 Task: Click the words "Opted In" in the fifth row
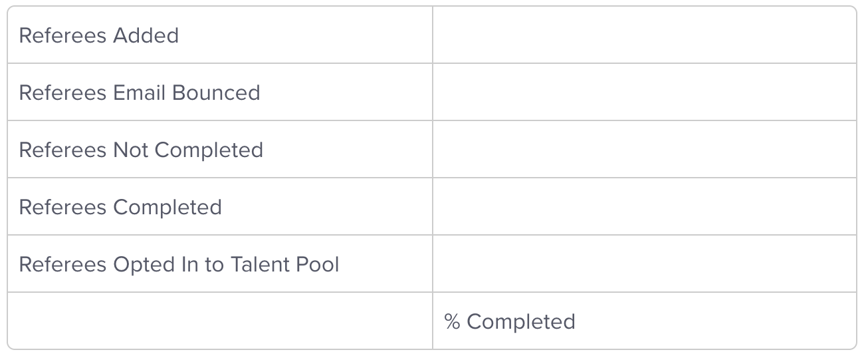pos(156,264)
